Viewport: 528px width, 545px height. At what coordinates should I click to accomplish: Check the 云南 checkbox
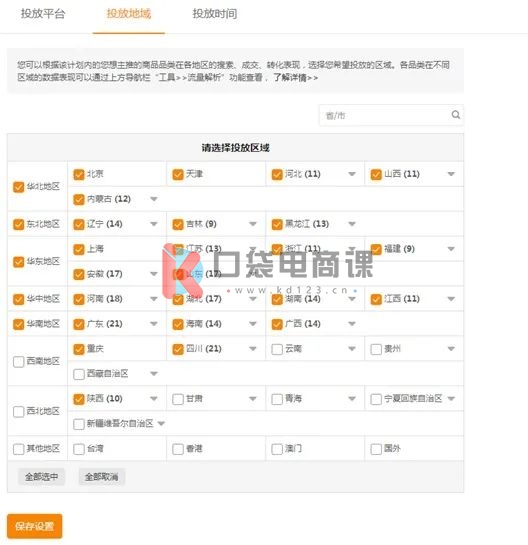tap(277, 349)
